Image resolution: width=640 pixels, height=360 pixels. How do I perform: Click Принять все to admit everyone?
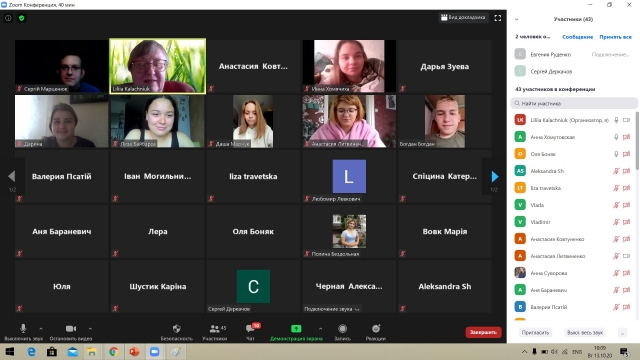coord(615,37)
